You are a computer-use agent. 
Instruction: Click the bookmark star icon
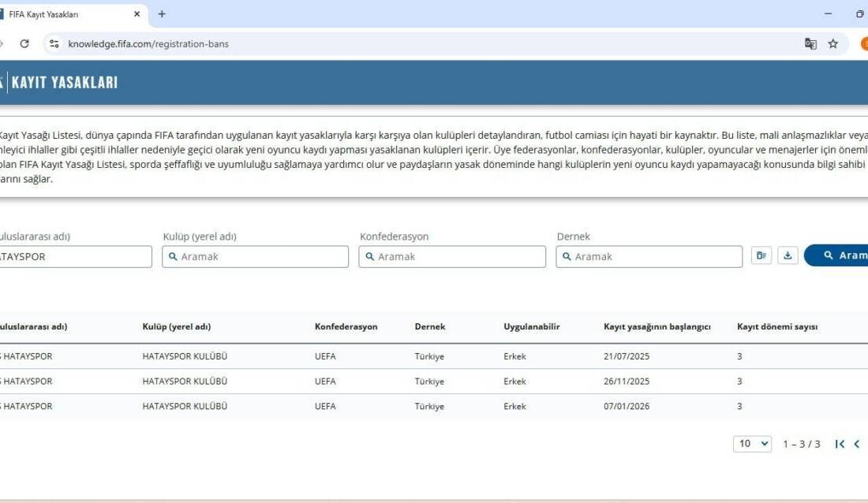pyautogui.click(x=833, y=44)
